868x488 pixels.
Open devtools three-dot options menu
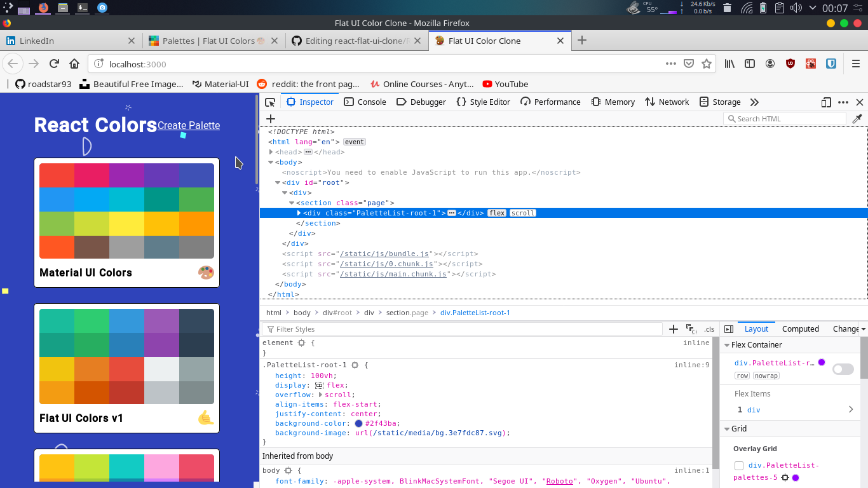tap(843, 102)
